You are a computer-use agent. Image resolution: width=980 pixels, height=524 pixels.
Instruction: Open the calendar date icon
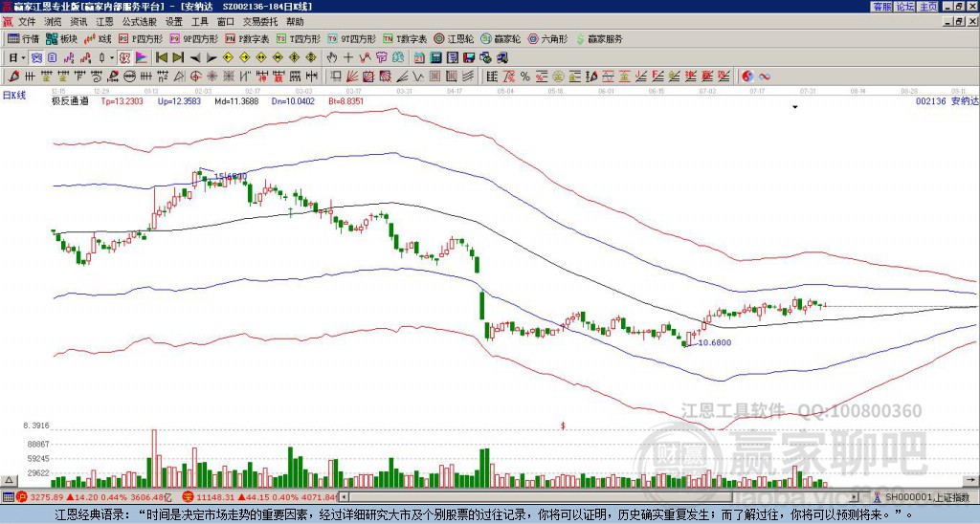click(x=419, y=57)
